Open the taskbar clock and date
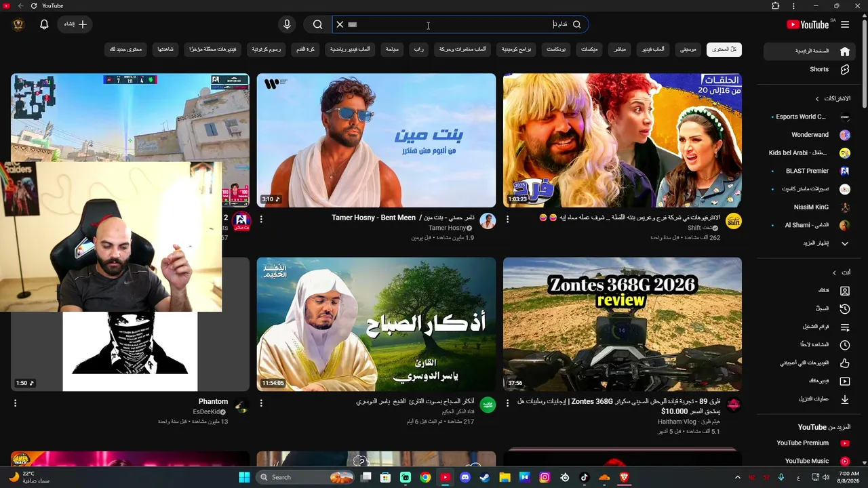This screenshot has height=488, width=868. 849,477
